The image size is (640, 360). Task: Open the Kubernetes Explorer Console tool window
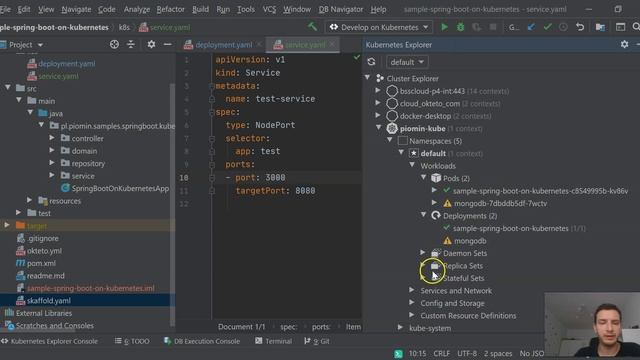(49, 341)
